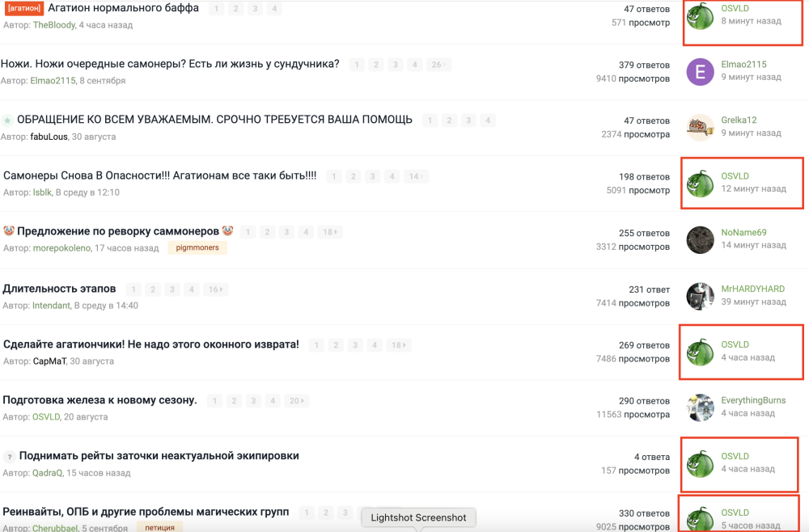The image size is (809, 532).
Task: Click the петиция tag under Реинвайты thread
Action: coord(159,526)
